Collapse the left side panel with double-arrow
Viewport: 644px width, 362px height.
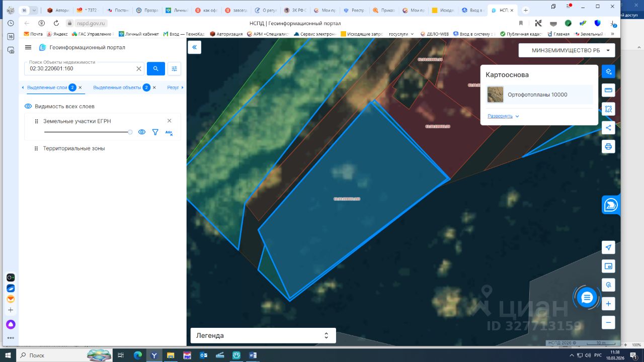pos(194,47)
